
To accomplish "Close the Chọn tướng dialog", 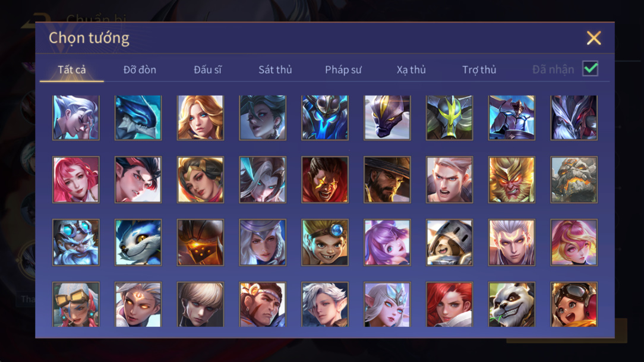I will point(594,38).
